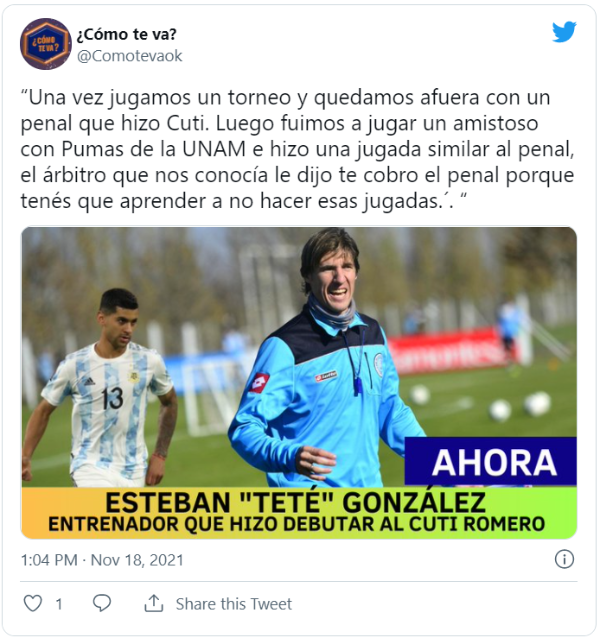Image resolution: width=600 pixels, height=638 pixels.
Task: Open the embedded Esteban Teté González image
Action: point(299,382)
